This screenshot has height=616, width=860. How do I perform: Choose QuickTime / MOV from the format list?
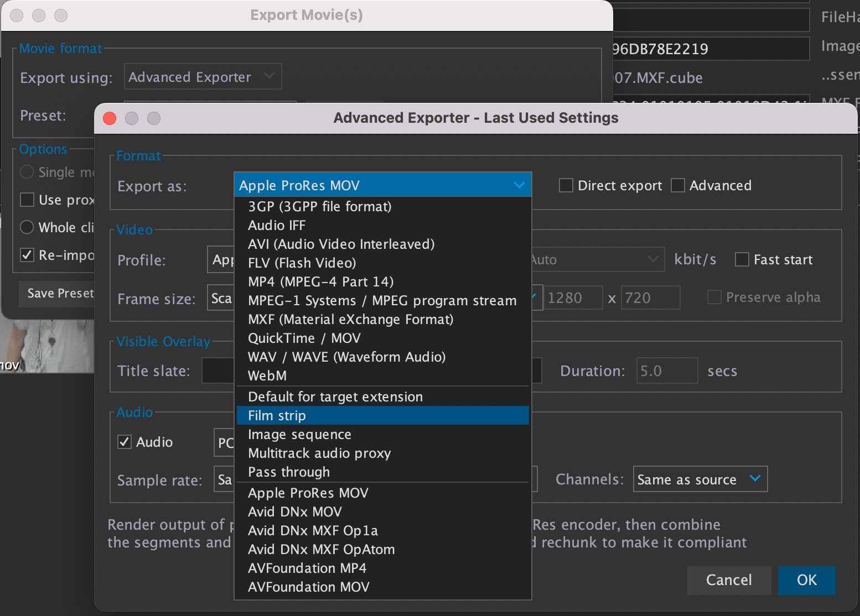point(382,338)
